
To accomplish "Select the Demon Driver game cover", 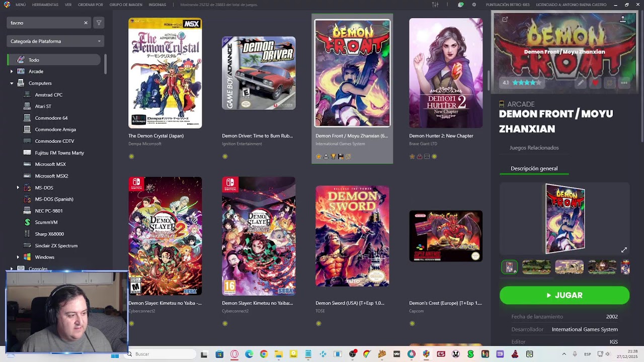I will 259,73.
